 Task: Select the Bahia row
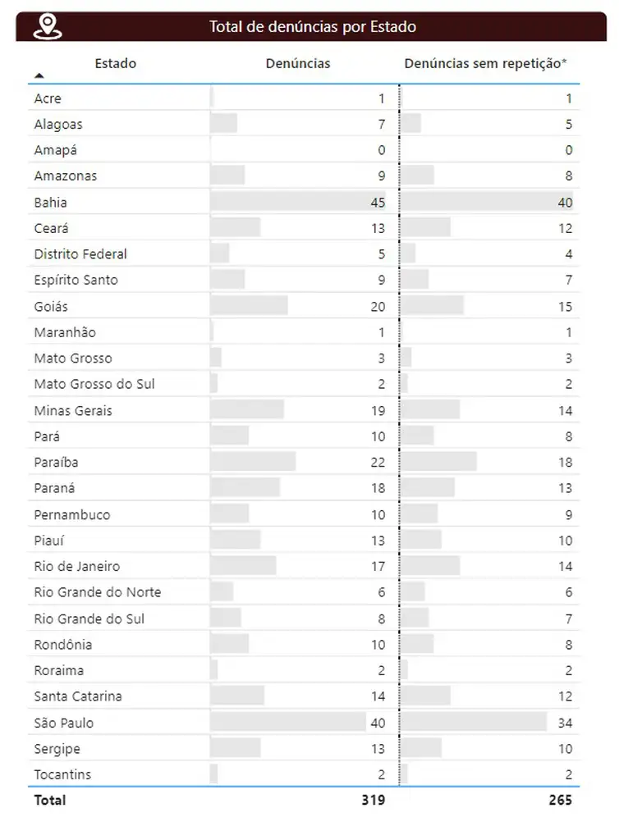51,202
